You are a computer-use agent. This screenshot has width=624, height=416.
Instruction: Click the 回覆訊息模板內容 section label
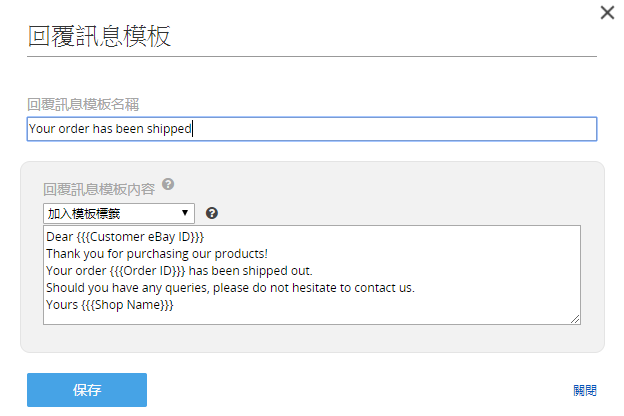point(99,189)
